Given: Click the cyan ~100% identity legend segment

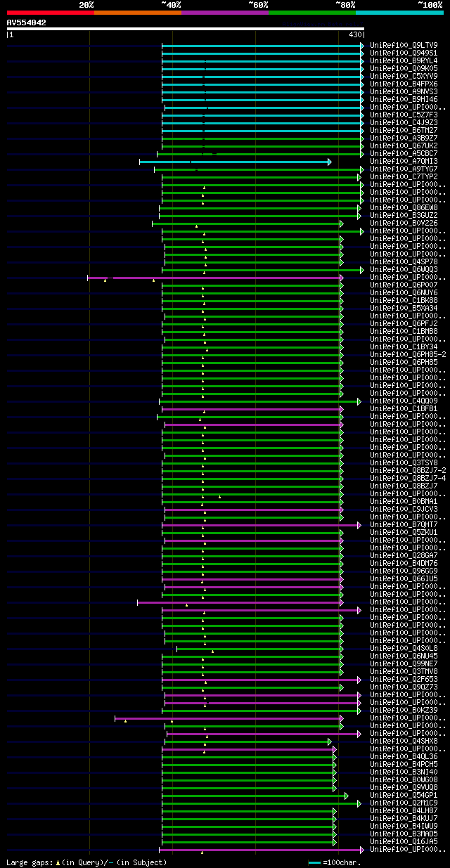Looking at the screenshot, I should pos(399,12).
